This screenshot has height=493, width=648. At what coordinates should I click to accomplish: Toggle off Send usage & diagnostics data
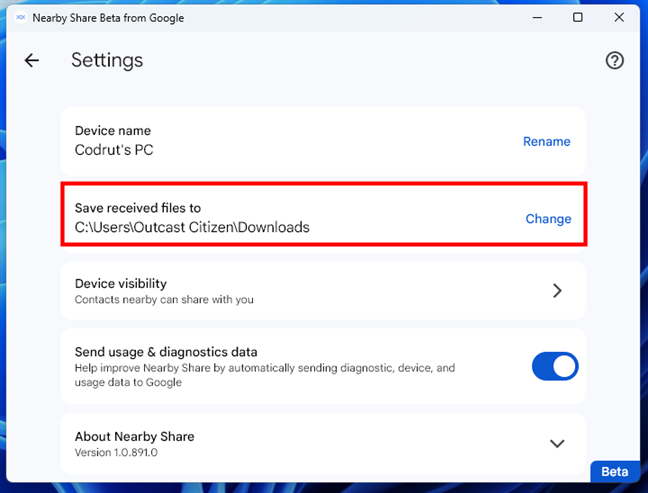click(555, 367)
